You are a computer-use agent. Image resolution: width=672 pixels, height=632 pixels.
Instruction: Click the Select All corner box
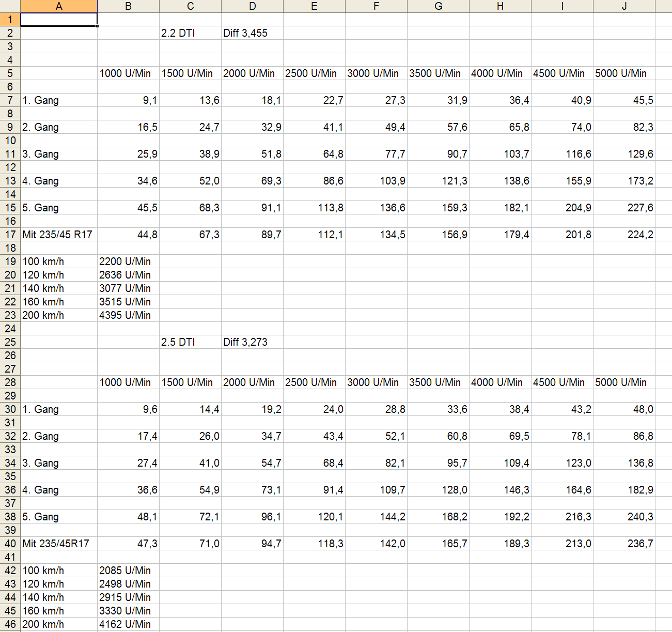click(10, 6)
